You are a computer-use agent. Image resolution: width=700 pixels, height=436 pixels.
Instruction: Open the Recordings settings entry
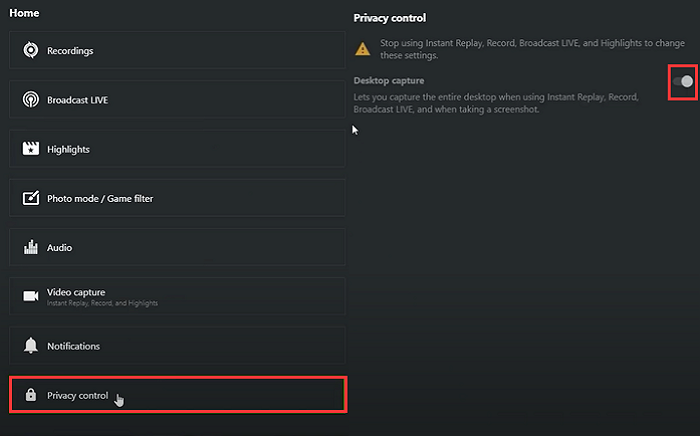point(177,51)
